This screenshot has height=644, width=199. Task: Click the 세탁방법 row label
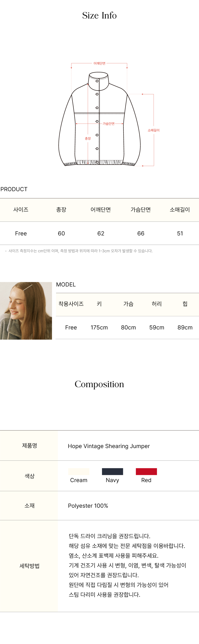pyautogui.click(x=29, y=566)
